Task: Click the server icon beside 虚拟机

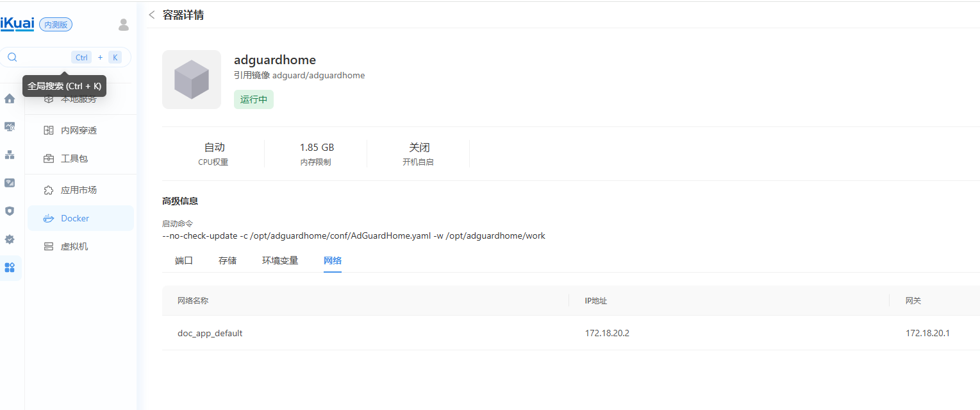Action: point(49,246)
